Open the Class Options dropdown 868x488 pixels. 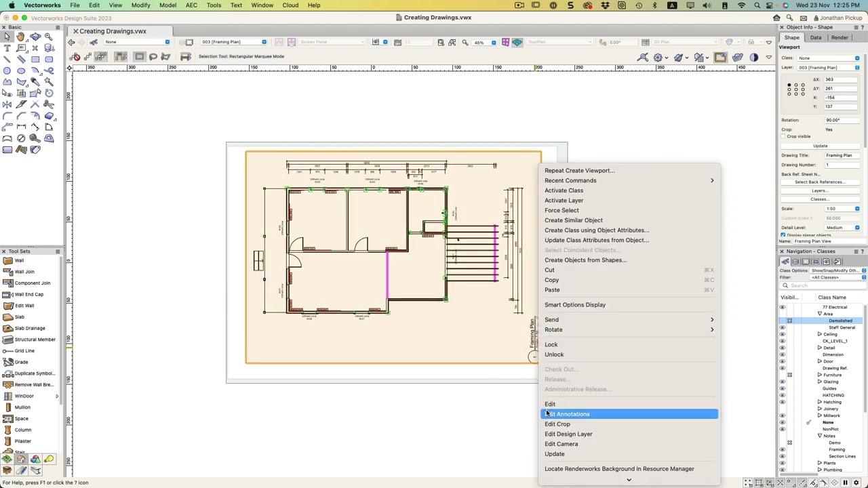point(838,271)
